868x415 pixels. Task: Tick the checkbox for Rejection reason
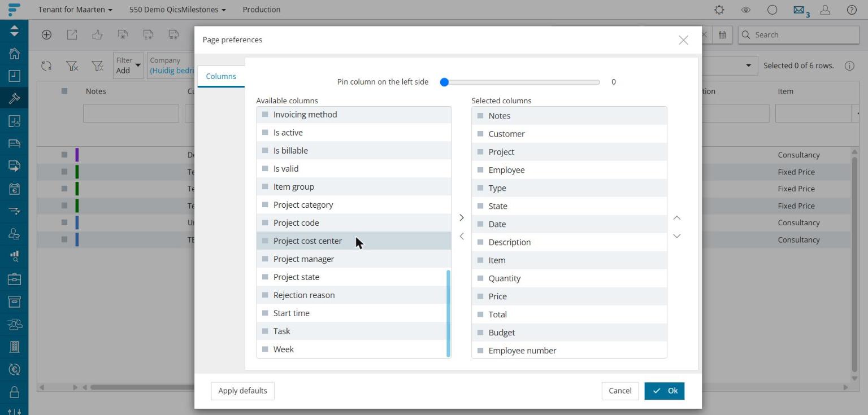point(265,295)
